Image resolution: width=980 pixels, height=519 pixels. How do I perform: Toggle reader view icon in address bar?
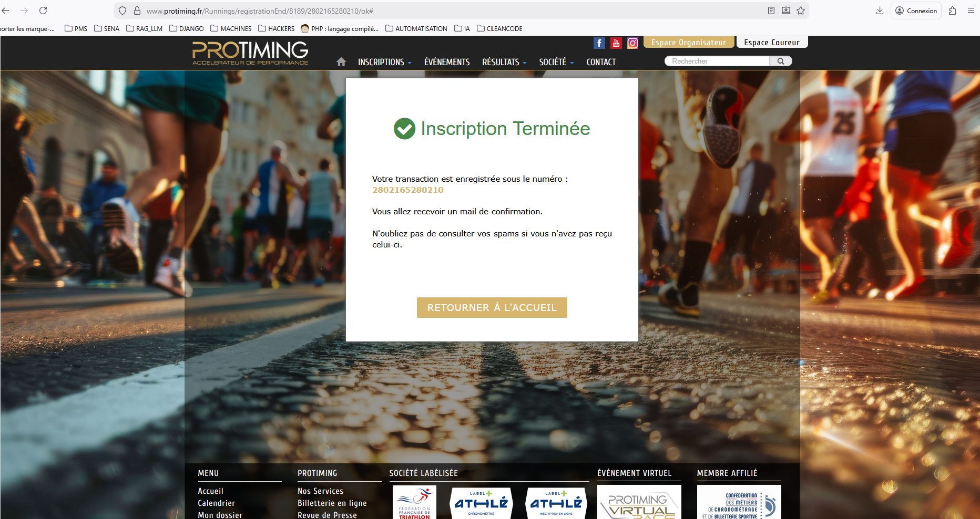[x=771, y=11]
